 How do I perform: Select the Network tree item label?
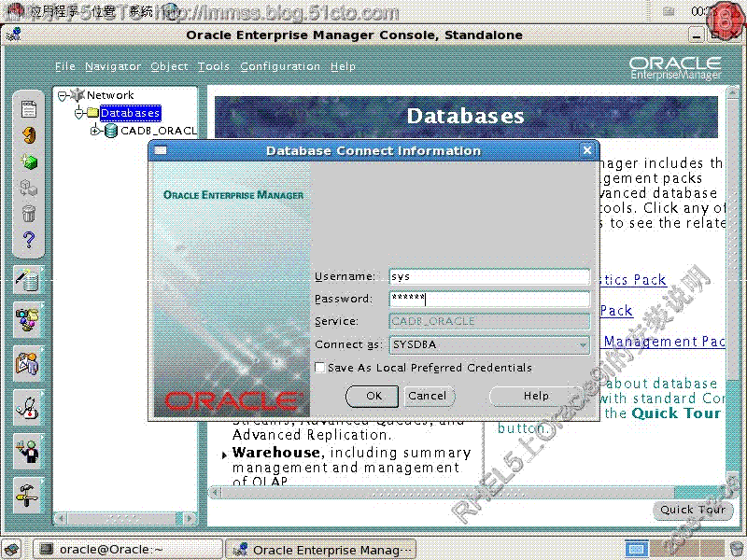110,95
